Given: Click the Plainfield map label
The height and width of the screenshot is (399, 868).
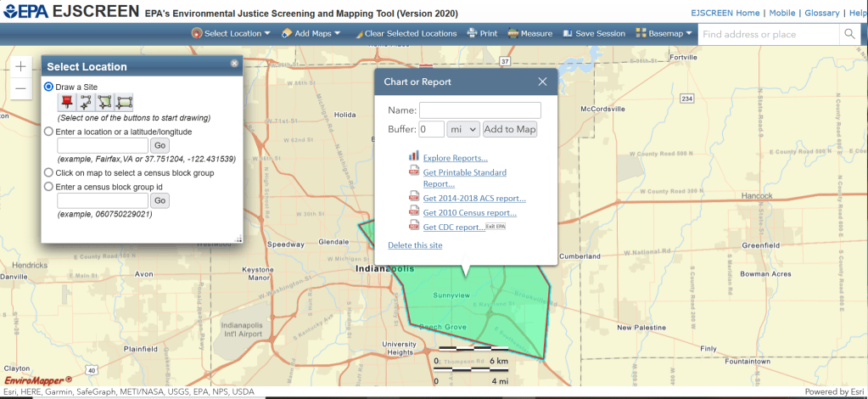Looking at the screenshot, I should click(x=141, y=349).
